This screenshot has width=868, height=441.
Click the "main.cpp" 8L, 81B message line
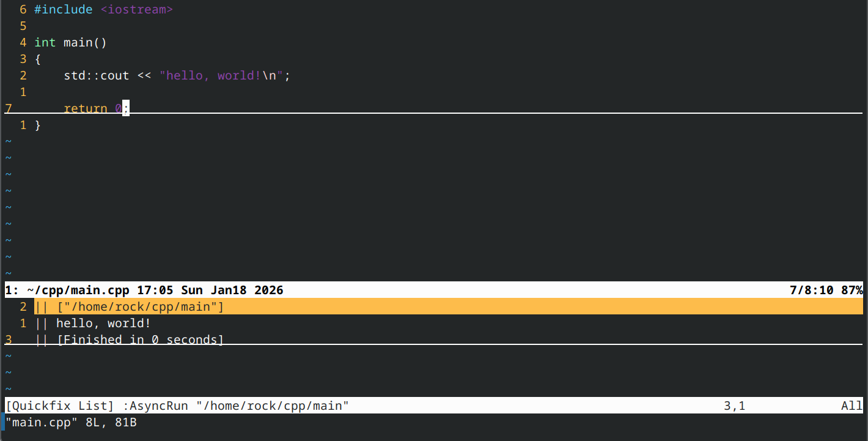point(71,422)
